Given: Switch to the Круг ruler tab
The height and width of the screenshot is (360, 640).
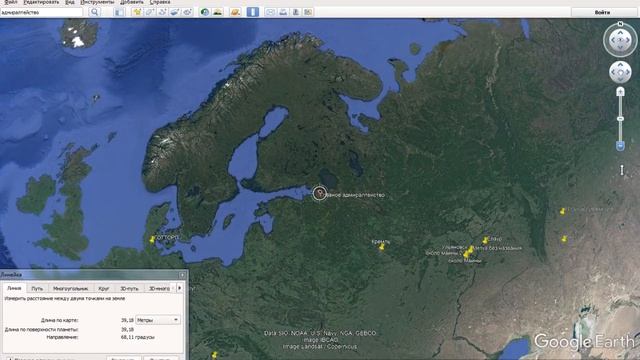Looking at the screenshot, I should (x=104, y=289).
